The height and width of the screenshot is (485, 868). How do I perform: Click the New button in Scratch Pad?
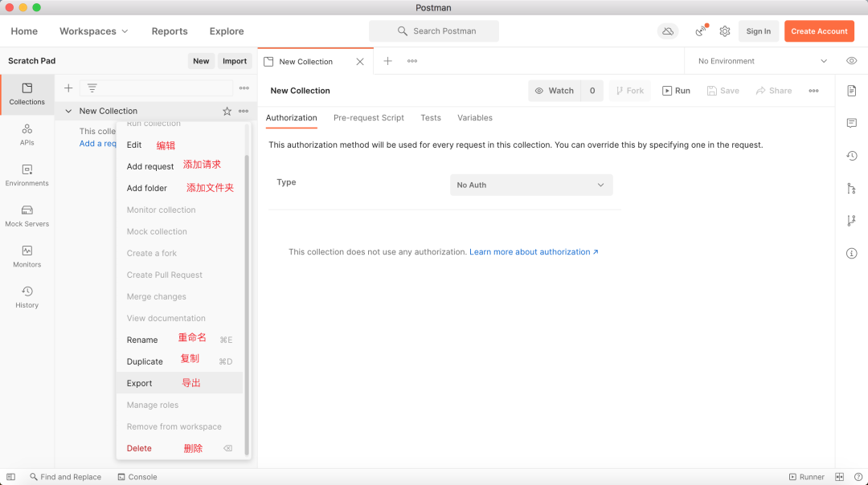click(x=201, y=61)
